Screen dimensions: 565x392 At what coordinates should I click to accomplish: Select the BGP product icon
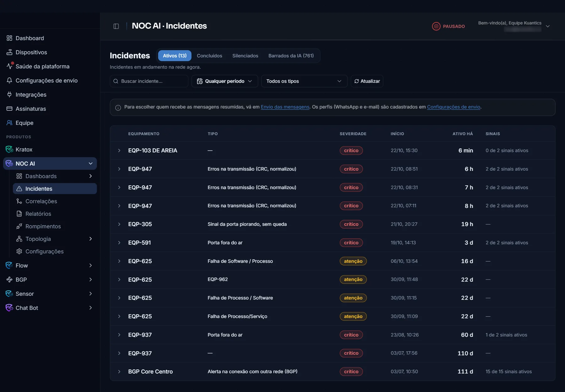tap(9, 280)
